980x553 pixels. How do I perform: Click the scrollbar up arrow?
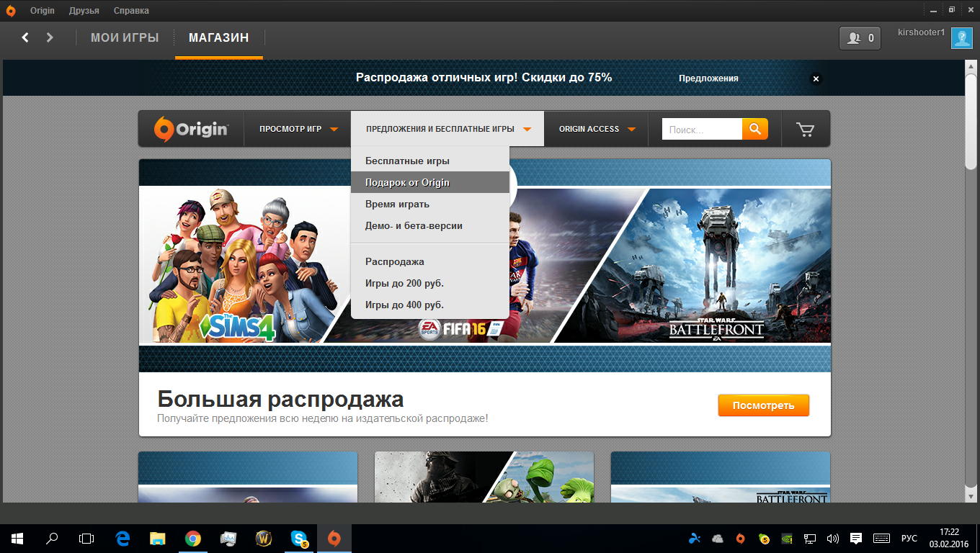(971, 66)
